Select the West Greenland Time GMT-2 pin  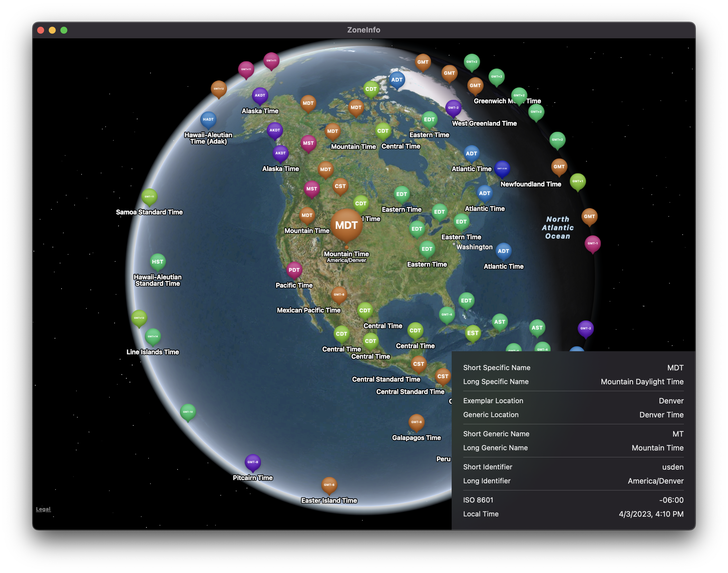[453, 108]
